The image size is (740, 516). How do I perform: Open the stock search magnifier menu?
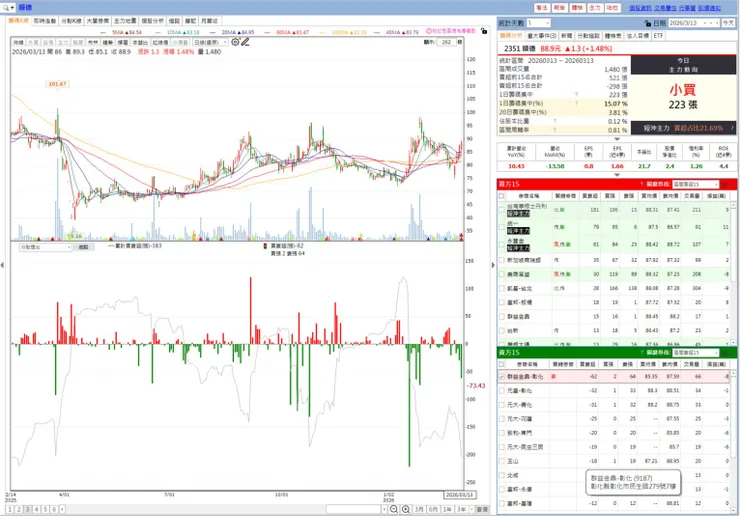pos(8,8)
